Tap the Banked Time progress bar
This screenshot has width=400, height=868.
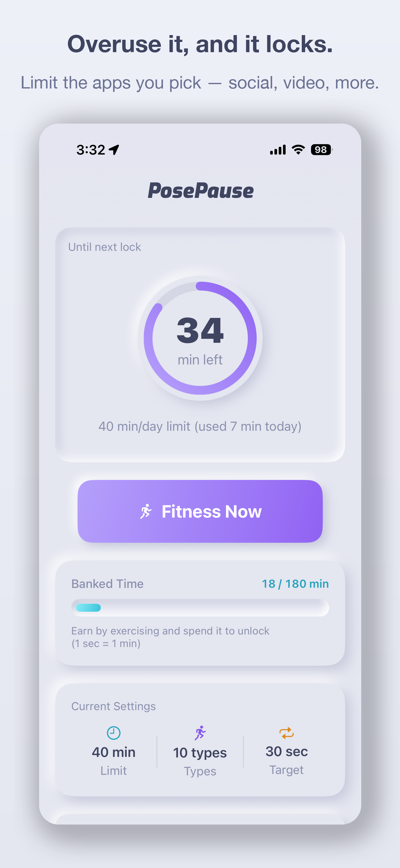(x=200, y=608)
